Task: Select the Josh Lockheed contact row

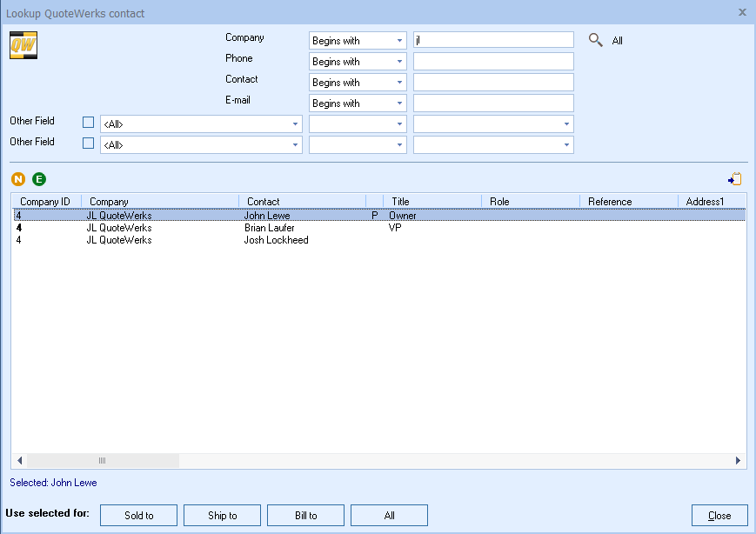Action: point(379,239)
